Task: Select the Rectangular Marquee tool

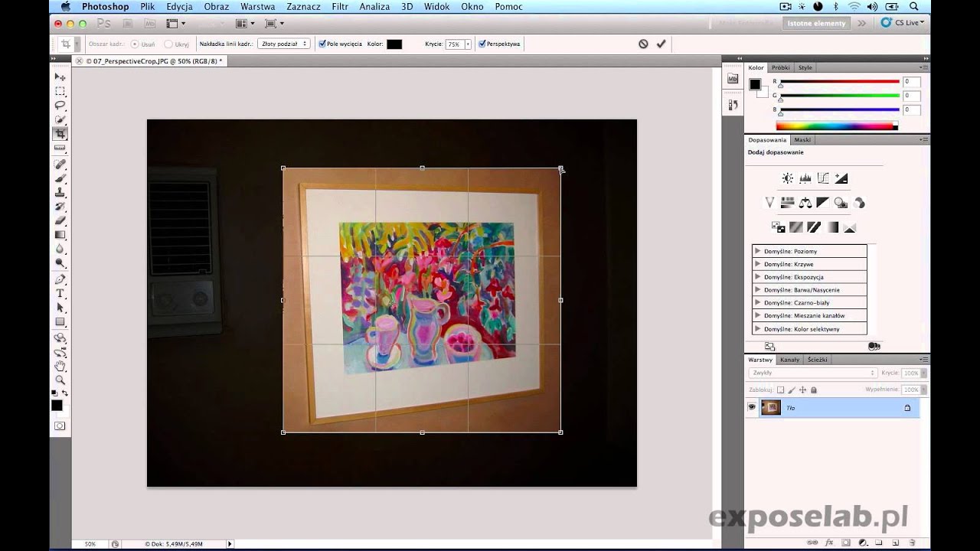Action: click(60, 91)
